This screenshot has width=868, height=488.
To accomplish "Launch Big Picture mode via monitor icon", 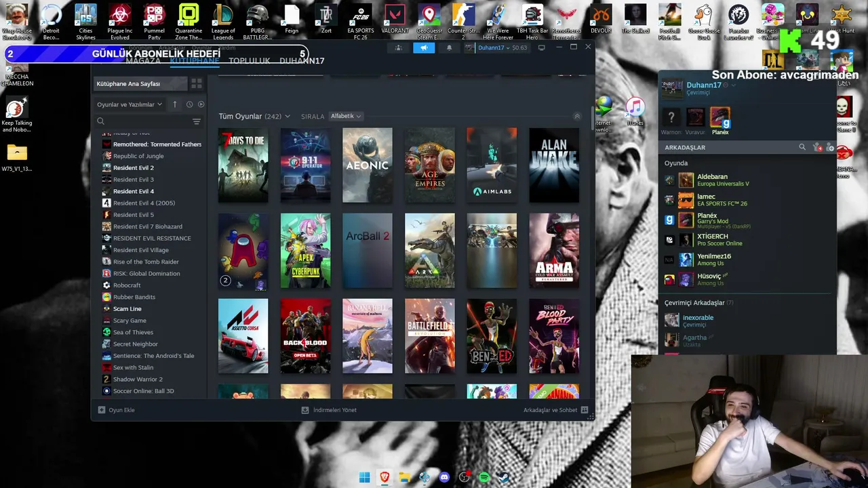I will pyautogui.click(x=541, y=47).
